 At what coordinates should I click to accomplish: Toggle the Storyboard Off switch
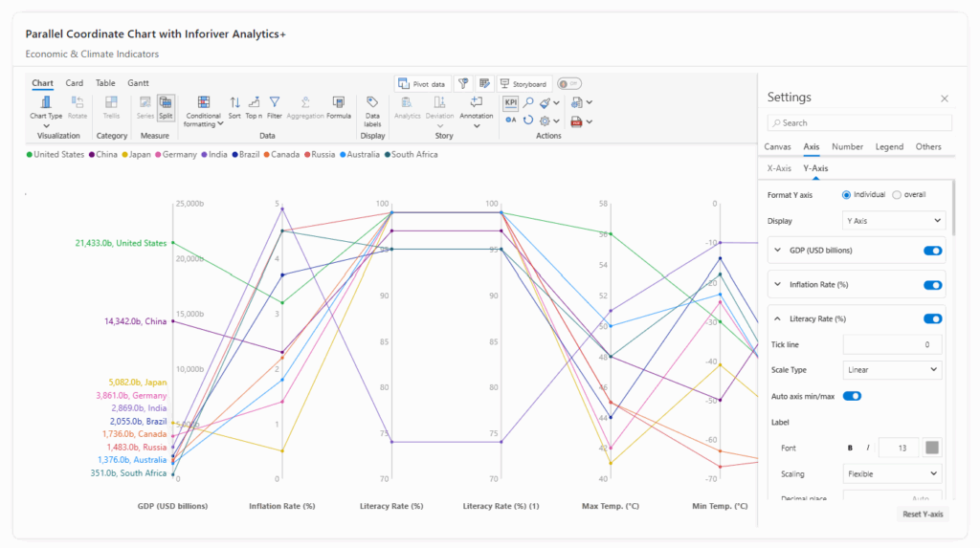tap(568, 84)
